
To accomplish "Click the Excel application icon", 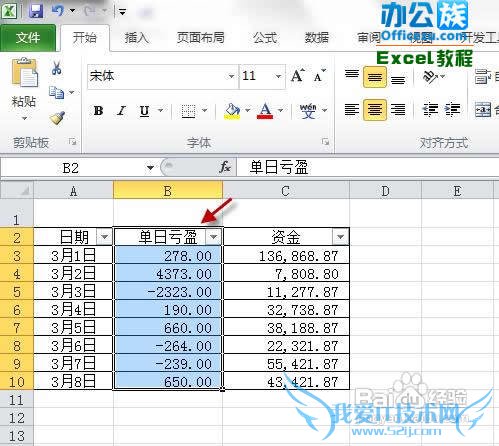I will click(x=9, y=11).
